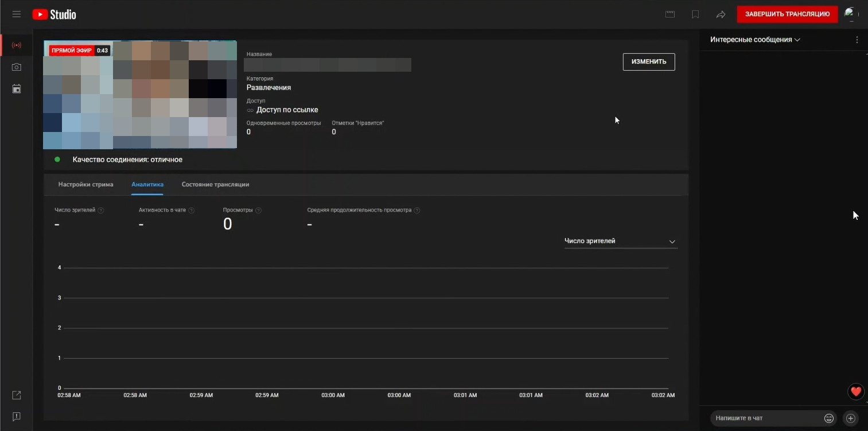Screen dimensions: 868x431
Task: Click the ИЗМЕНИТЬ button
Action: [x=649, y=62]
